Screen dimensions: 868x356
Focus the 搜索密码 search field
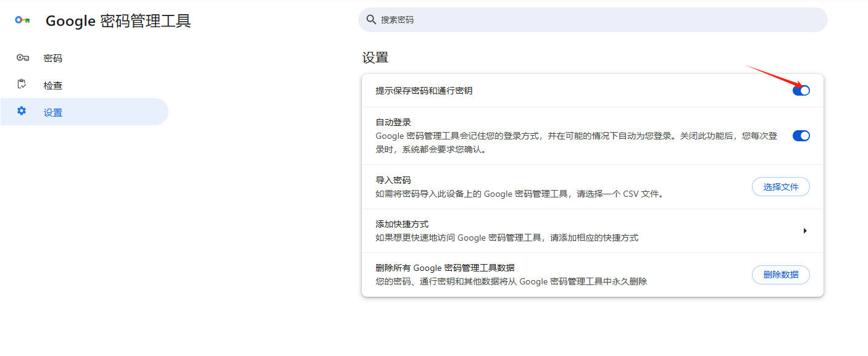pyautogui.click(x=593, y=20)
